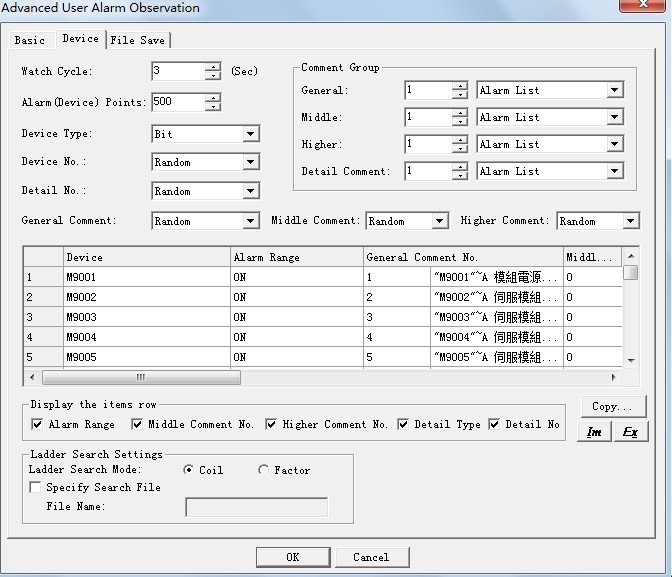Select Coil ladder search mode
Image resolution: width=672 pixels, height=577 pixels.
189,470
